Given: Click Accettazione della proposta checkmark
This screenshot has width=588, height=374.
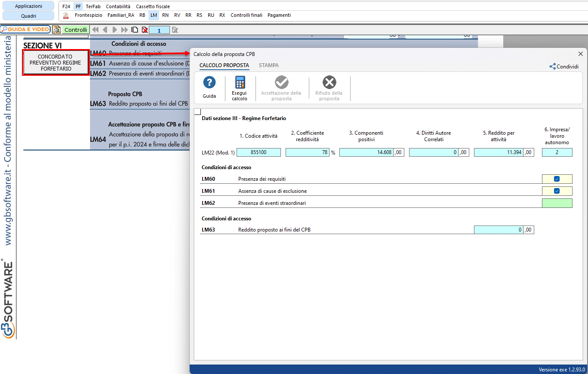Looking at the screenshot, I should click(x=282, y=82).
